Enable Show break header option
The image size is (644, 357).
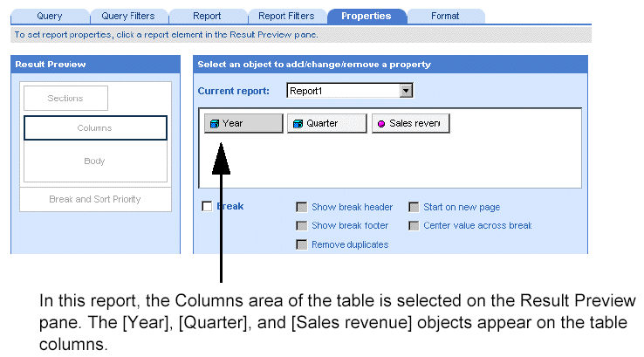(302, 208)
